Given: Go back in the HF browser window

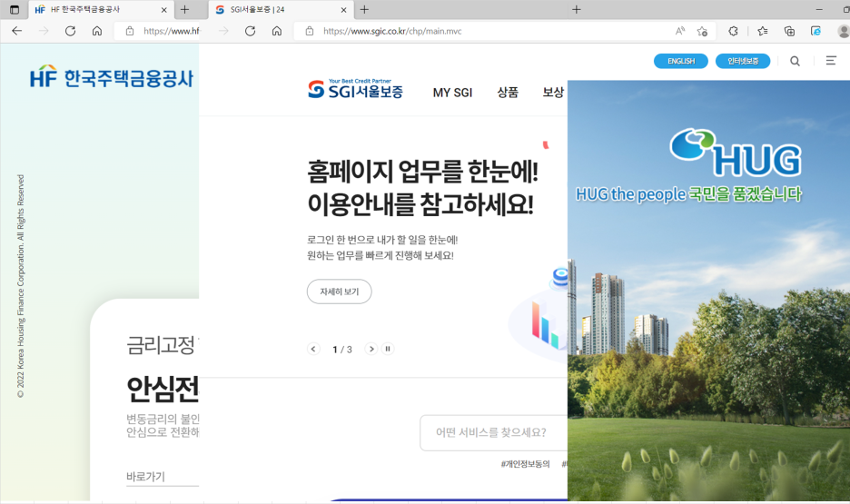Looking at the screenshot, I should coord(17,31).
